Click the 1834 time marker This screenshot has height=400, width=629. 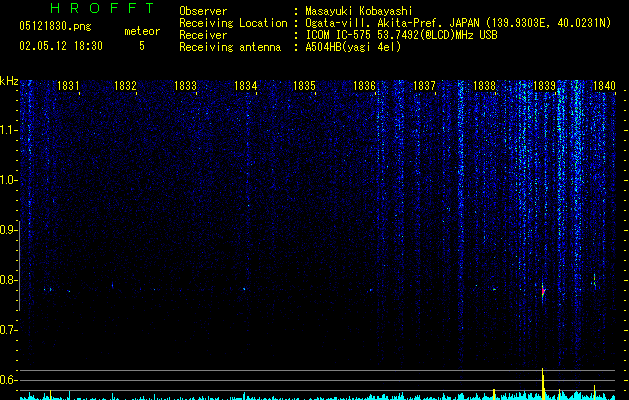[245, 86]
